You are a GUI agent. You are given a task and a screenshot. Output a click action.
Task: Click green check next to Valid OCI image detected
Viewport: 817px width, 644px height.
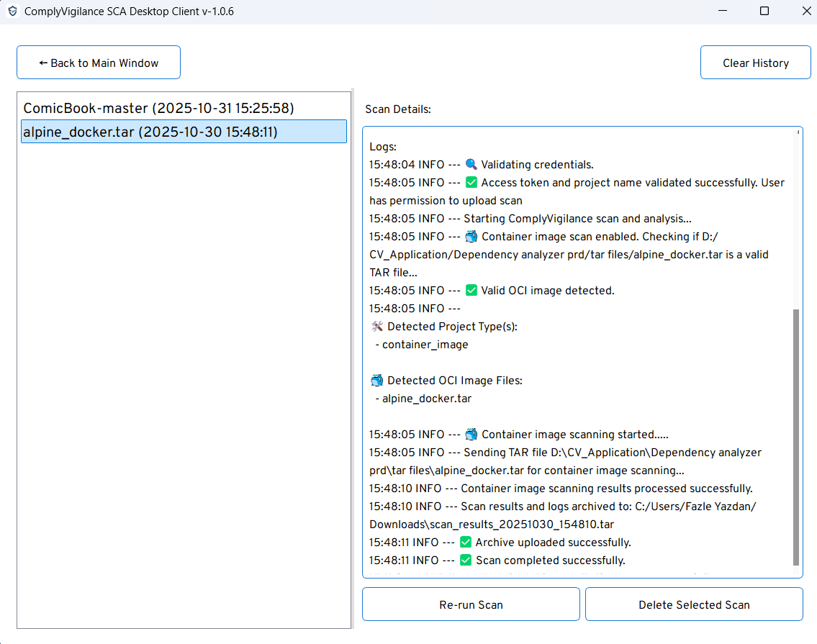pos(471,291)
